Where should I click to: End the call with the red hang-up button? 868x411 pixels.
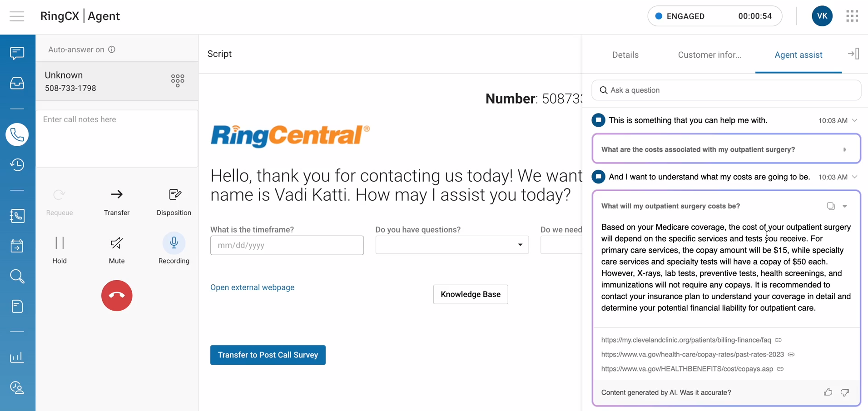tap(116, 295)
